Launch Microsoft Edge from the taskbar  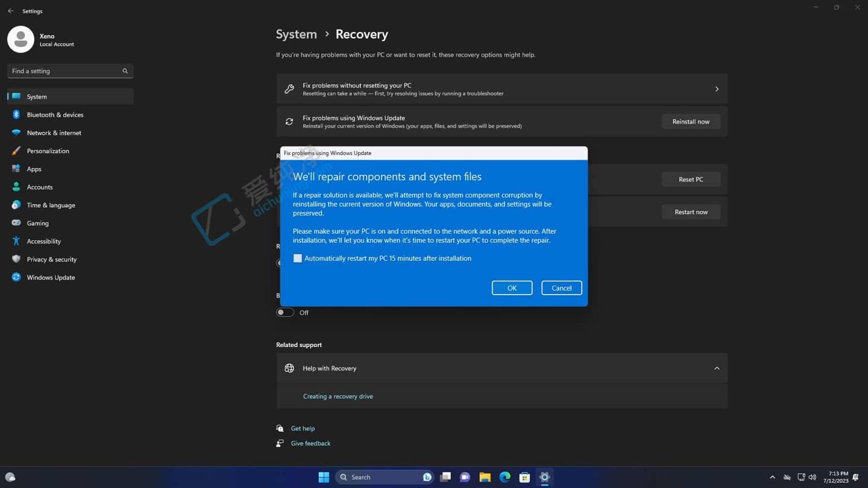pos(505,477)
